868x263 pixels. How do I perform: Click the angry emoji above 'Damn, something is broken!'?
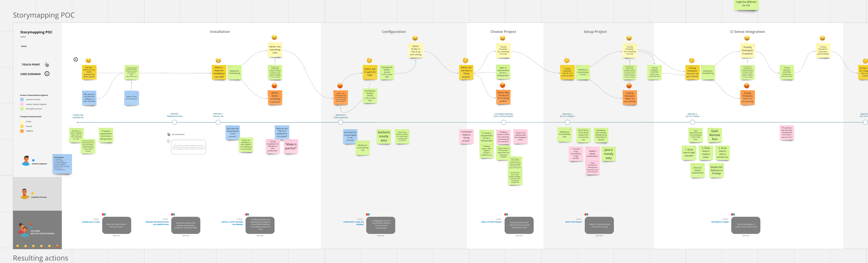(274, 86)
